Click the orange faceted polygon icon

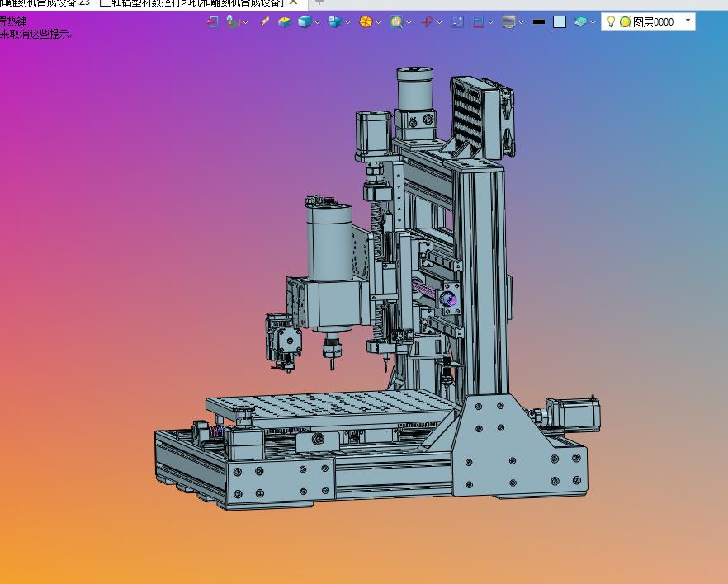[366, 21]
